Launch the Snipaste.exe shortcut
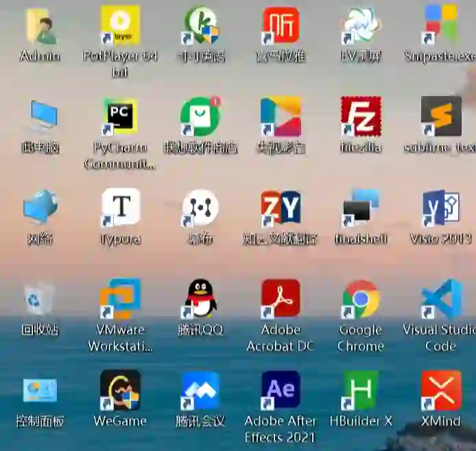Screen dimensions: 476x451 [441, 24]
